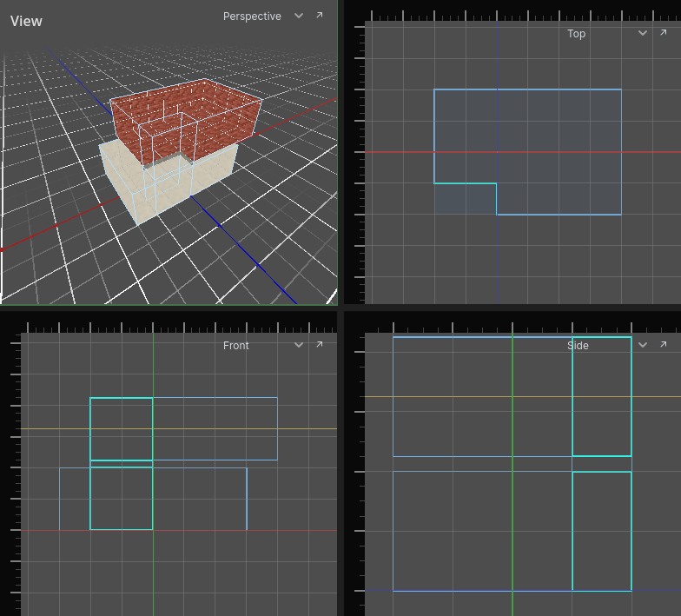The width and height of the screenshot is (681, 616).
Task: Open the Perspective view type dropdown
Action: (299, 16)
